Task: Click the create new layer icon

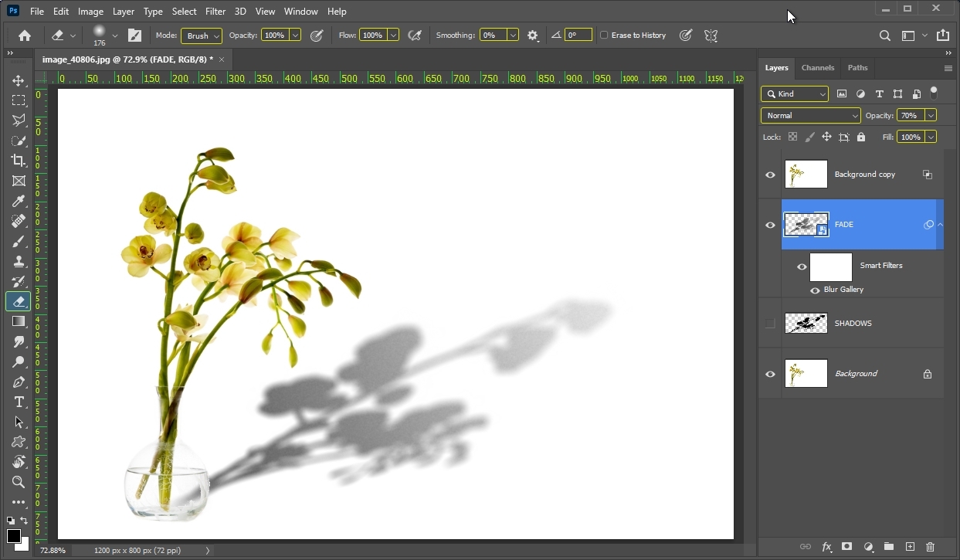Action: pyautogui.click(x=910, y=547)
